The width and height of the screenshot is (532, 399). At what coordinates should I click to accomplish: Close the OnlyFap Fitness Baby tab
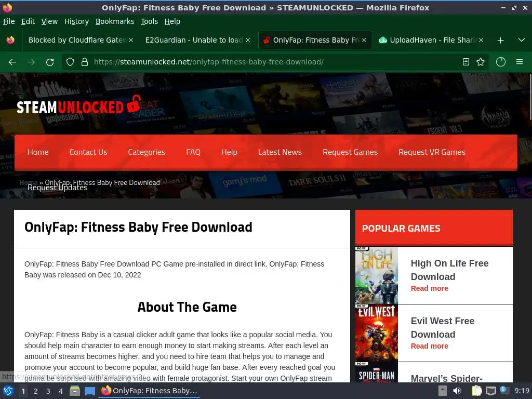pos(364,40)
